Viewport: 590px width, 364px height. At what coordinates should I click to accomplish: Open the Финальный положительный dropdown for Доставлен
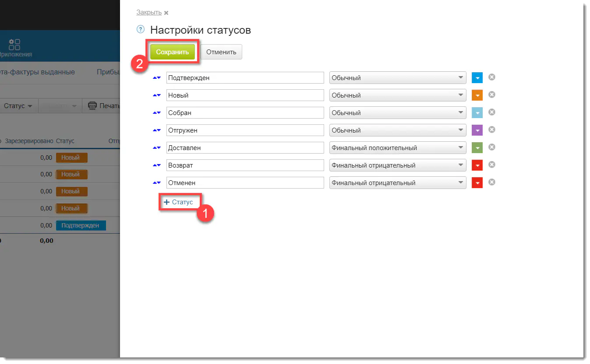[396, 147]
